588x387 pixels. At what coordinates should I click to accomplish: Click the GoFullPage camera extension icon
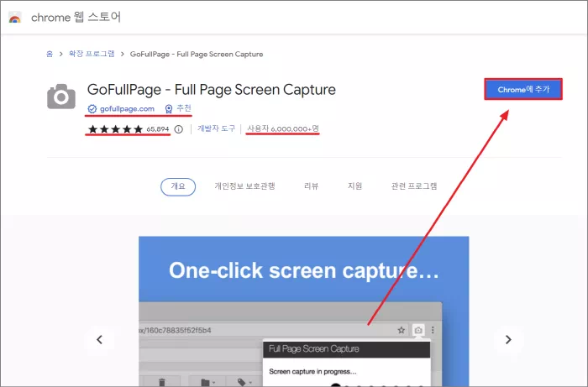(61, 97)
